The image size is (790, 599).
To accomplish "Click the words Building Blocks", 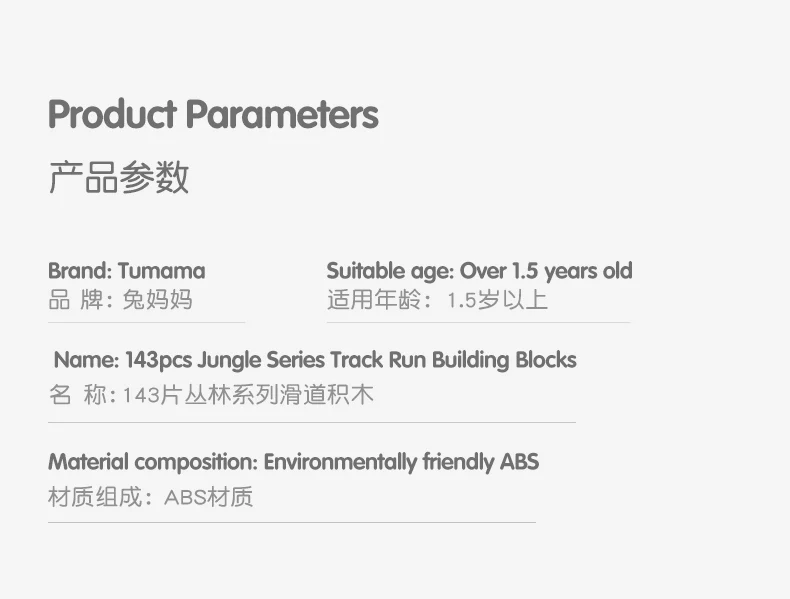I will [504, 360].
